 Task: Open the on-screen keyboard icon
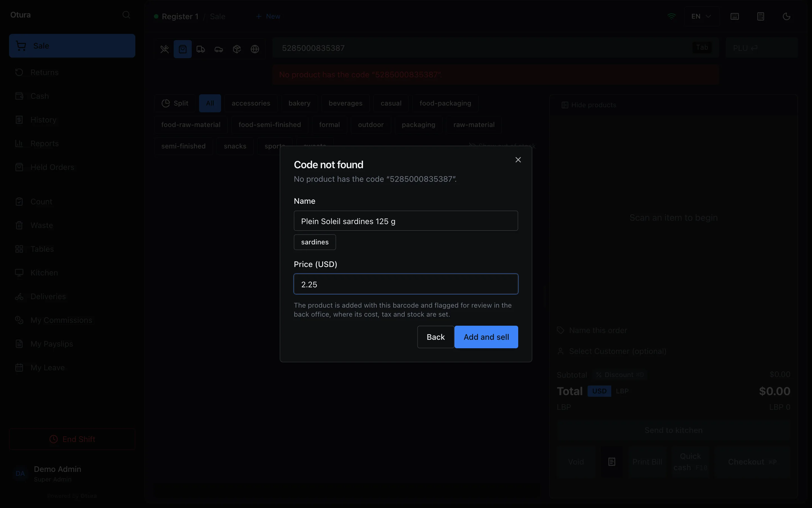point(734,16)
